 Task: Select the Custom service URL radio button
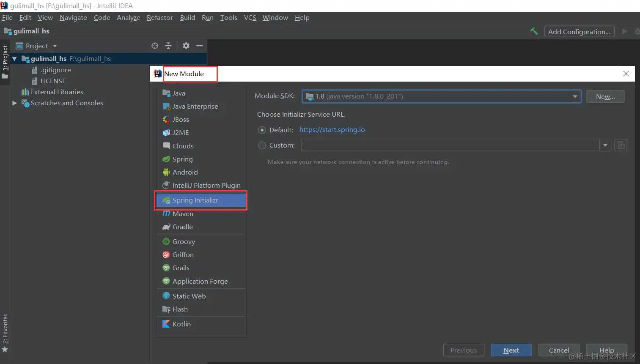coord(262,145)
